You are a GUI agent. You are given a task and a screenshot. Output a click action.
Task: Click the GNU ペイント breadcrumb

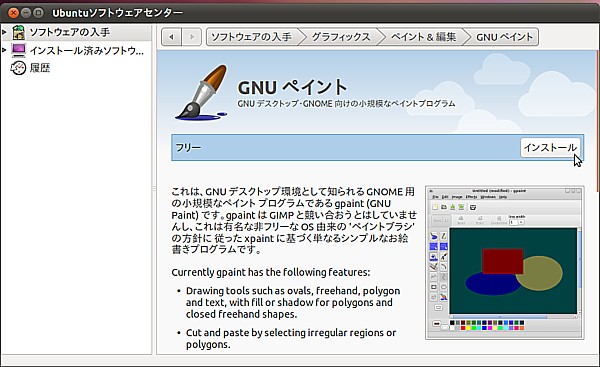[x=504, y=37]
